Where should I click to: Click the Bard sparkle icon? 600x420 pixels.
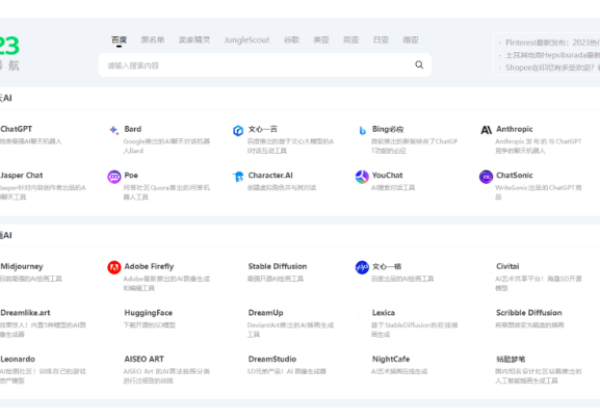pos(114,130)
